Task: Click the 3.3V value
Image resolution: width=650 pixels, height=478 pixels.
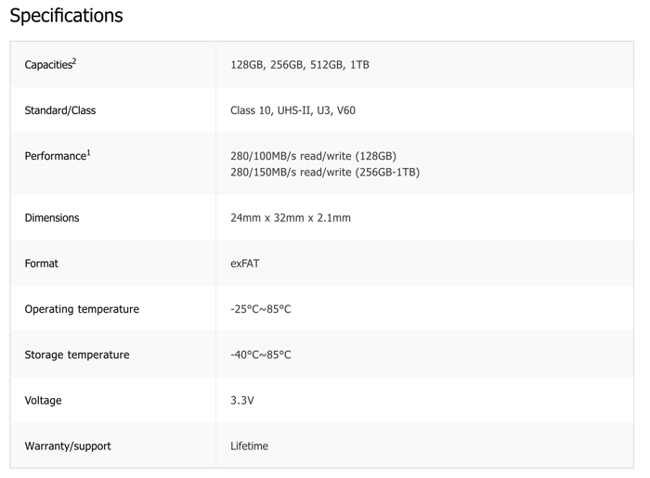Action: [x=242, y=400]
